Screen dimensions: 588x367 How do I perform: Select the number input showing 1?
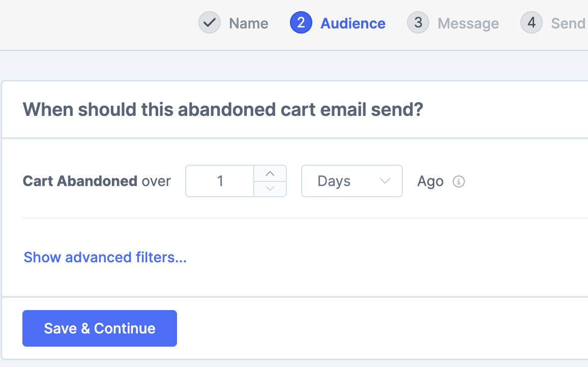coord(220,181)
